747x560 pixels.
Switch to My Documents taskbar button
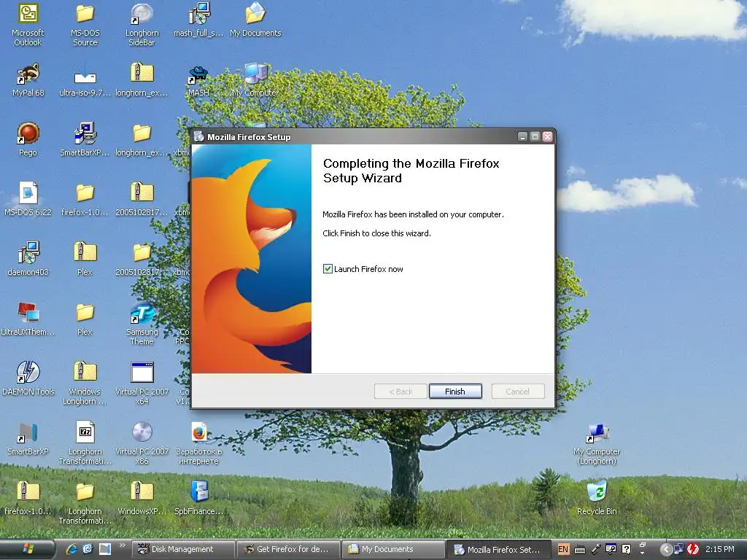point(393,549)
